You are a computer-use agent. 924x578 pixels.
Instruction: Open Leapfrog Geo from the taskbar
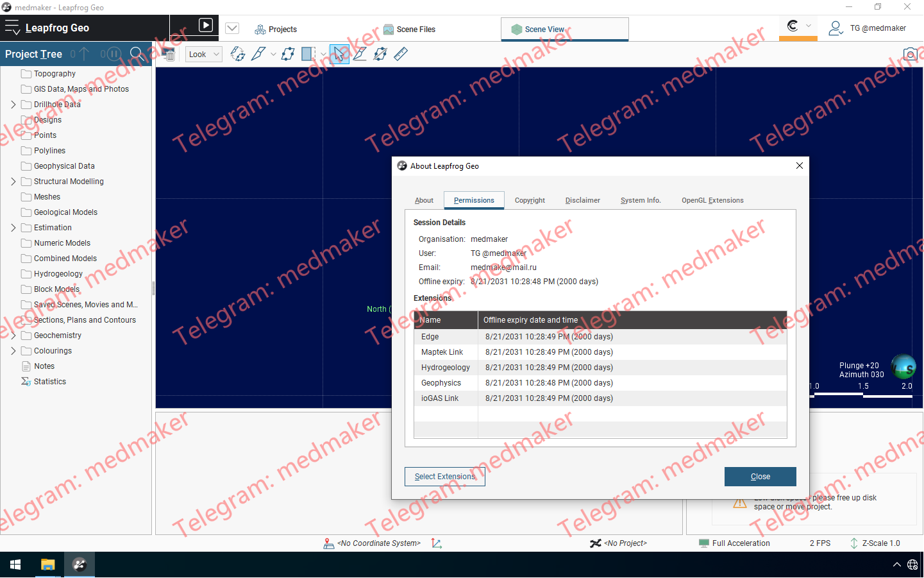pyautogui.click(x=79, y=565)
